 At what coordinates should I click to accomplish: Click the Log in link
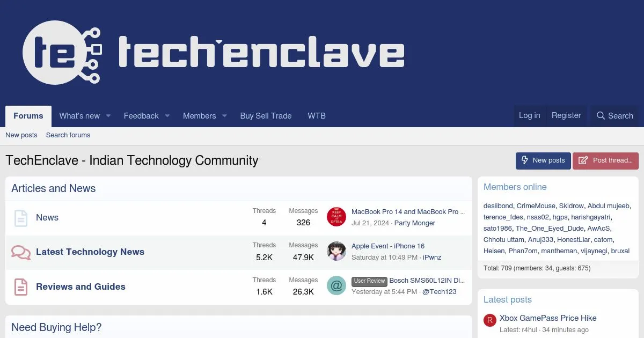pyautogui.click(x=530, y=115)
